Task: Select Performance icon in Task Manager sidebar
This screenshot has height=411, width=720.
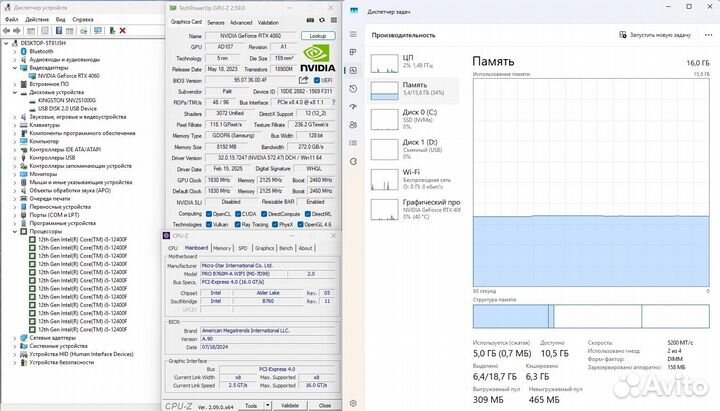Action: (353, 70)
